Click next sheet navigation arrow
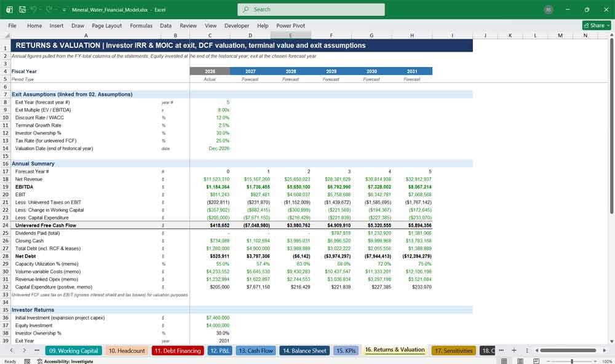 click(x=25, y=350)
